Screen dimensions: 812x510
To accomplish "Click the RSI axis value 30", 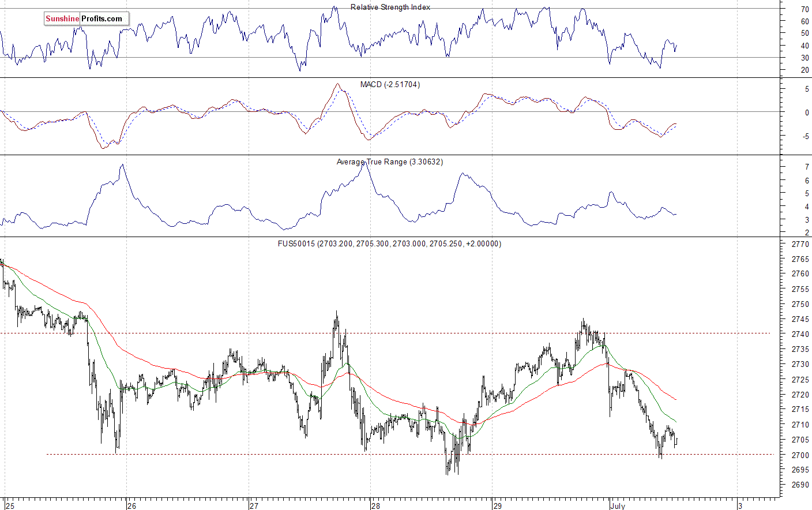I will (x=805, y=58).
